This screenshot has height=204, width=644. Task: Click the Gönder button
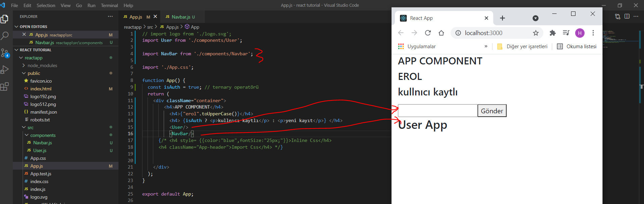click(492, 111)
